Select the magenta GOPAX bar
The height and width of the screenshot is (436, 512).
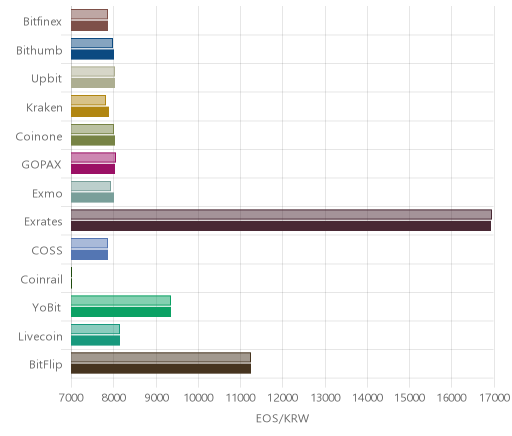(93, 169)
